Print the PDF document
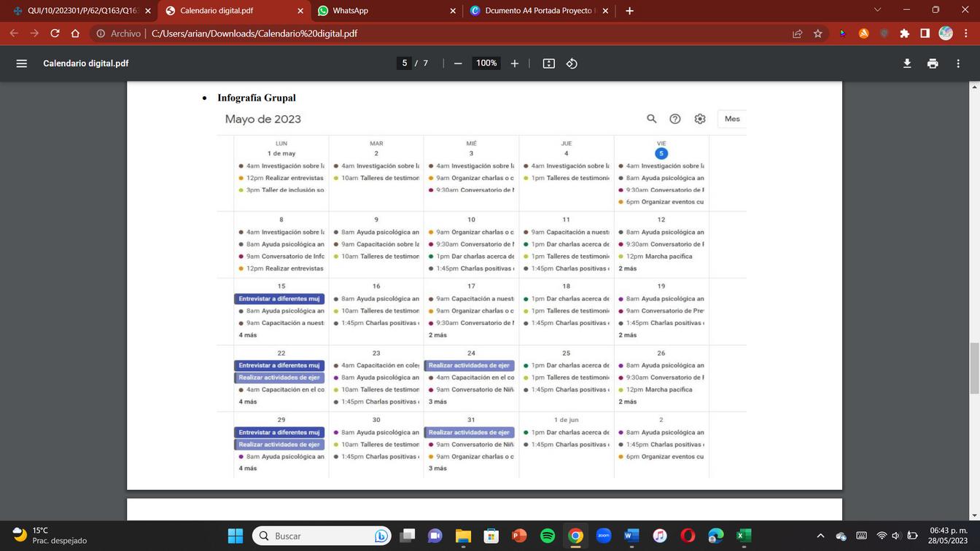 tap(933, 63)
